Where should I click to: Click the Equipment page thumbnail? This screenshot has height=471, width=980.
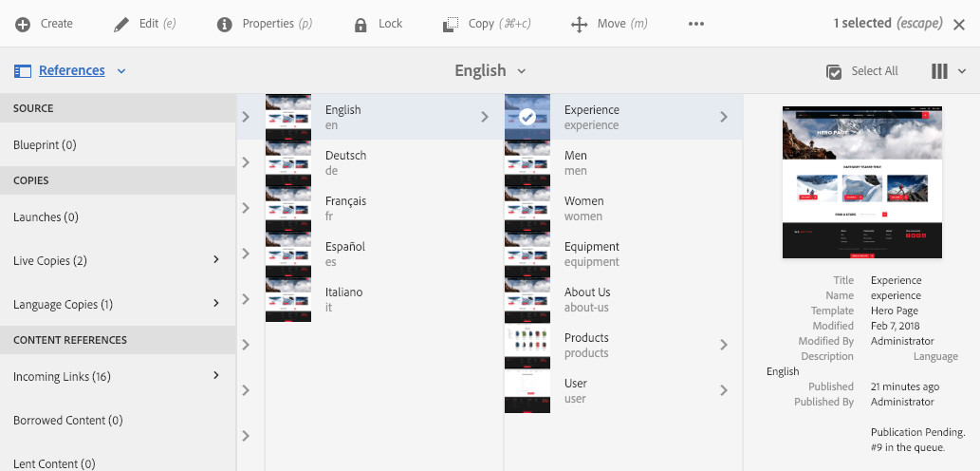coord(527,254)
